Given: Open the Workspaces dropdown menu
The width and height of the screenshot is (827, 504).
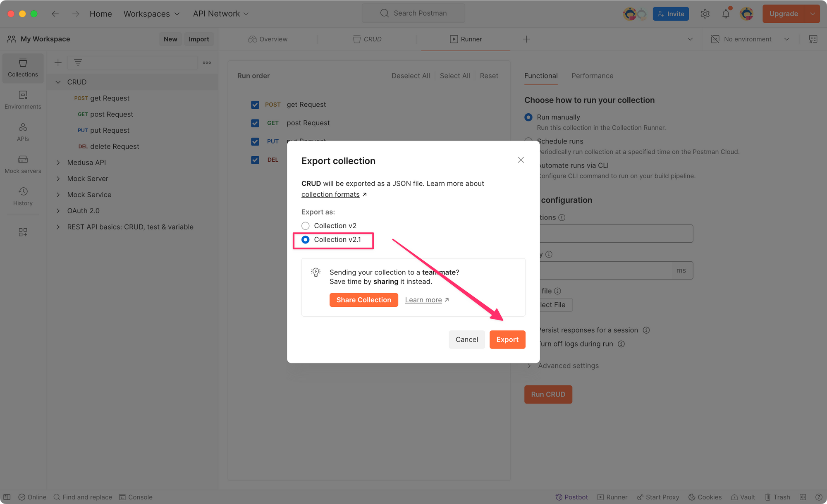Looking at the screenshot, I should coord(151,14).
